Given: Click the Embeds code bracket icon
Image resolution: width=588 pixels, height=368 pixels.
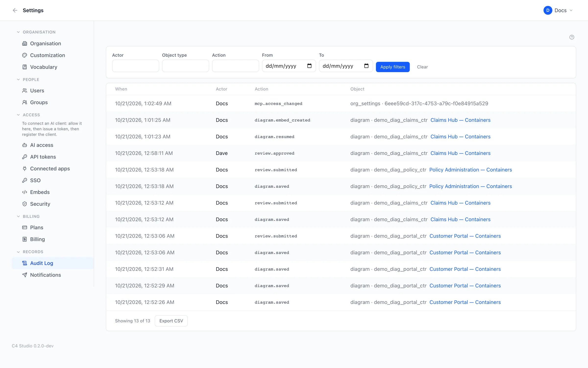Looking at the screenshot, I should coord(24,192).
